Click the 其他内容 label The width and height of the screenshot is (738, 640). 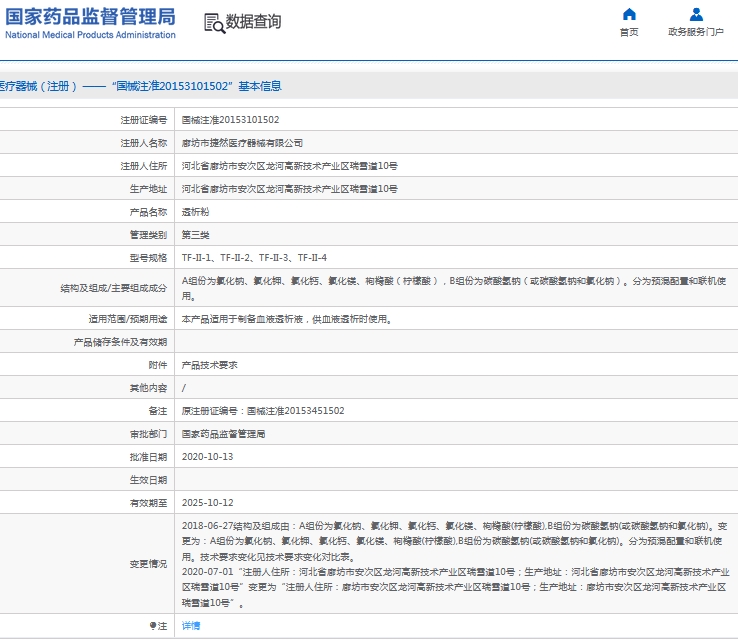148,388
